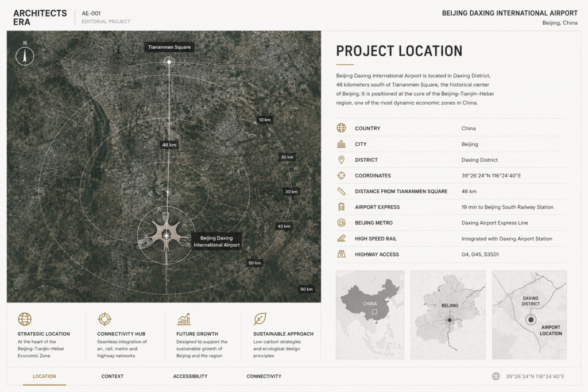Open the CONNECTIVITY tab
The image size is (588, 392).
264,377
